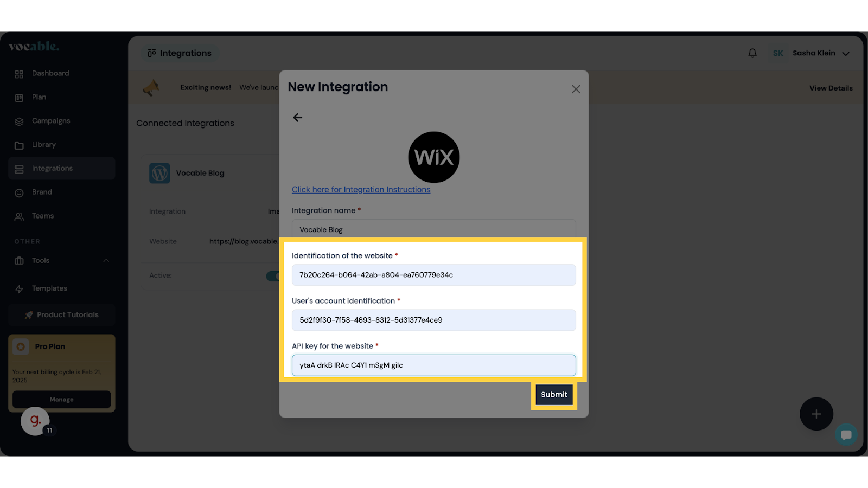Click the 'Exciting news!' banner text
This screenshot has width=868, height=488.
tap(206, 87)
